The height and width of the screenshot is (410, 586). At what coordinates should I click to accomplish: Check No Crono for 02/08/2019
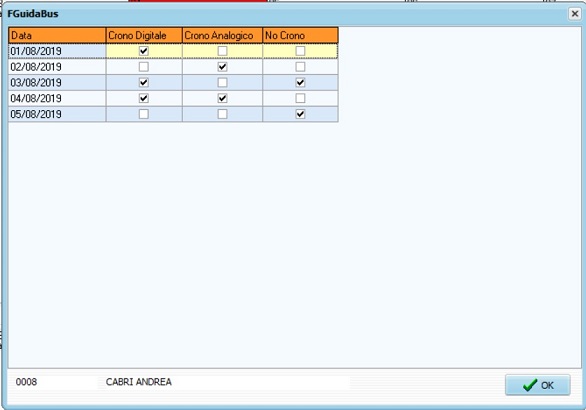click(300, 67)
